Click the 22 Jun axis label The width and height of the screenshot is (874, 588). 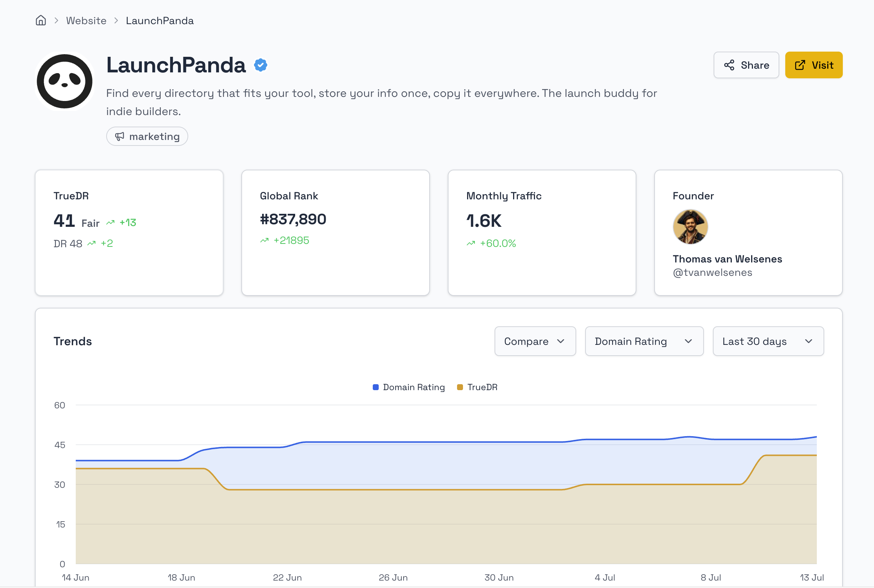[287, 578]
